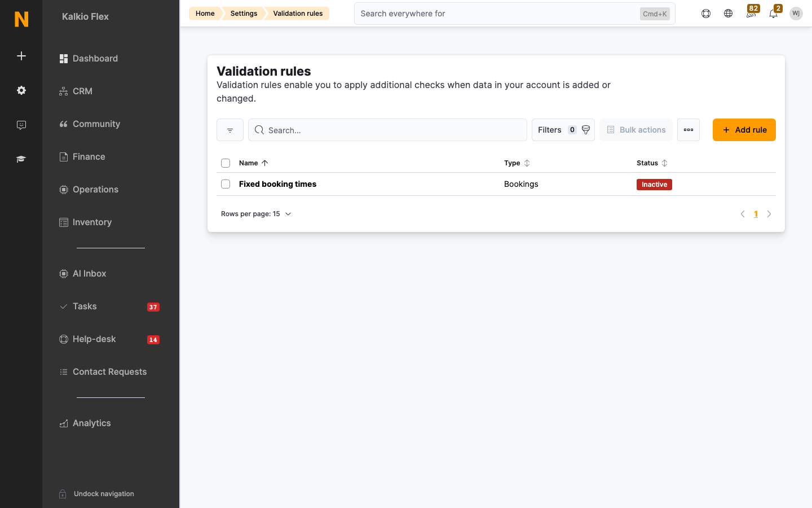Go to page 1 in pagination
Viewport: 812px width, 508px height.
tap(756, 214)
